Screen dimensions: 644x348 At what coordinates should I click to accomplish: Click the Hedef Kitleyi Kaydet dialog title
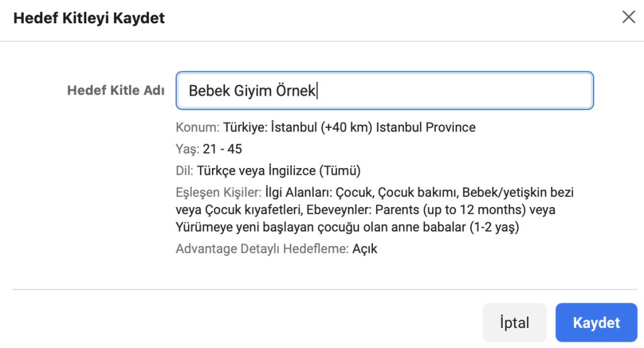[x=89, y=18]
